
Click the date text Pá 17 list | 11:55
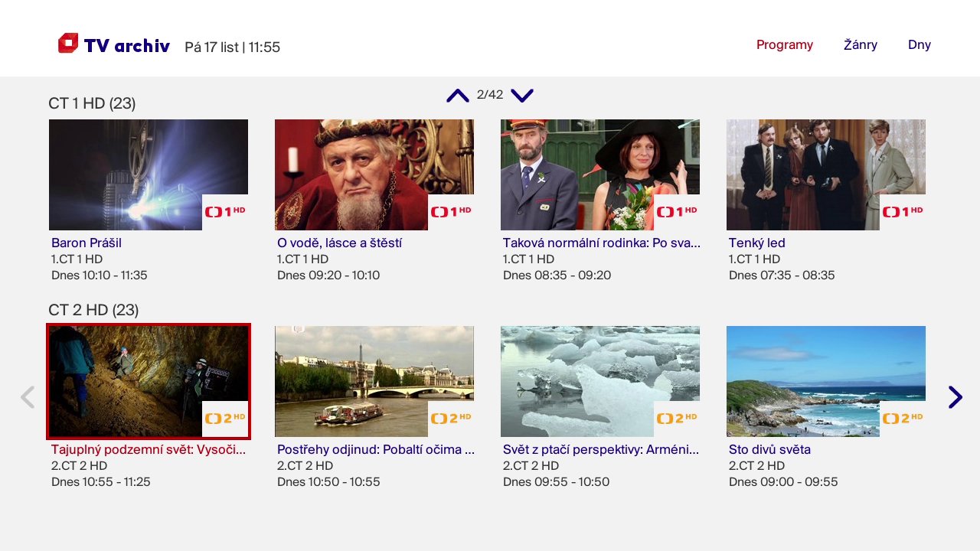[x=233, y=47]
